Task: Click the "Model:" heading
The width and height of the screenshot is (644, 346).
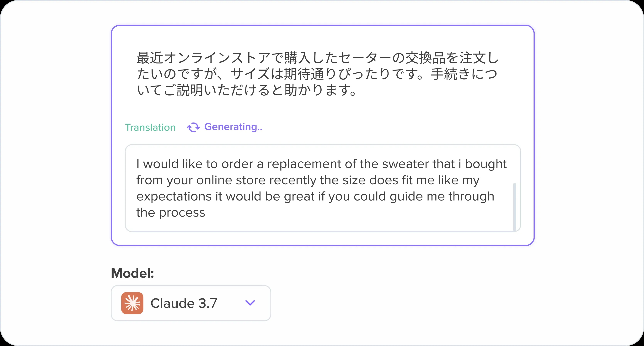Action: tap(132, 273)
